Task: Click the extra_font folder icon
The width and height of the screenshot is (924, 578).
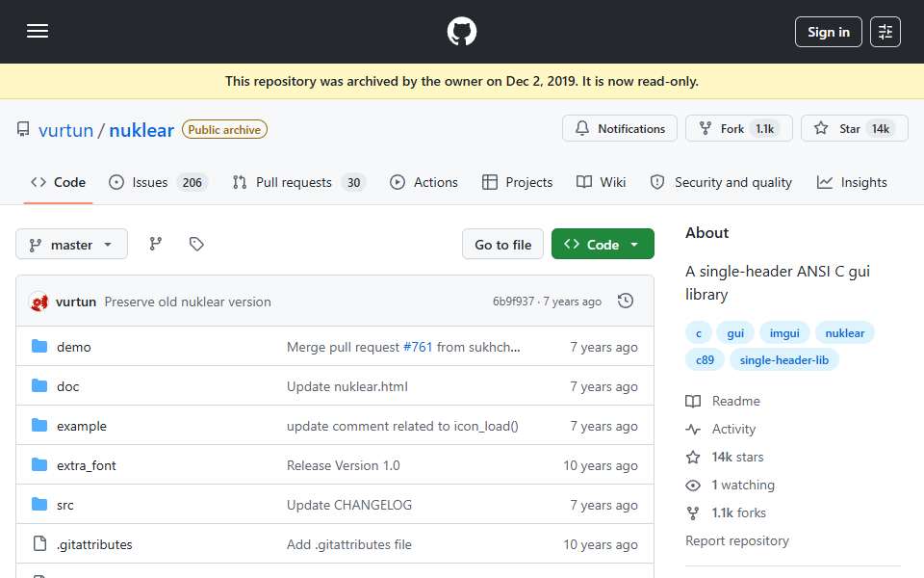Action: 39,464
